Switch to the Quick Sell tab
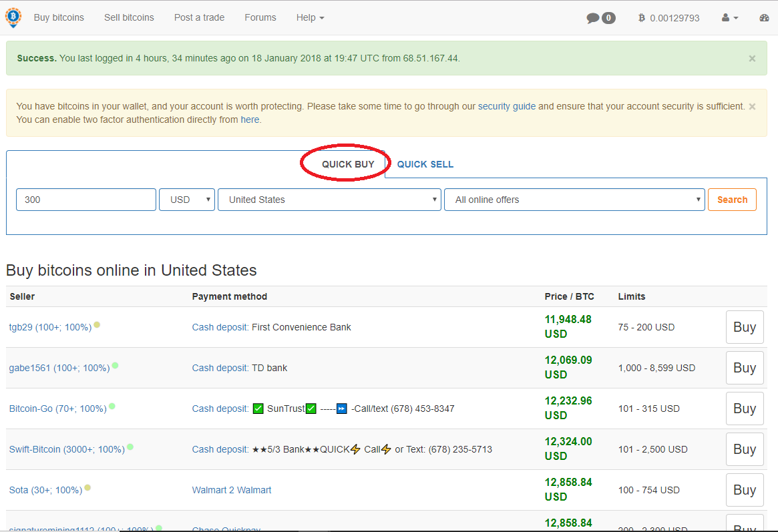The width and height of the screenshot is (778, 532). (x=425, y=164)
